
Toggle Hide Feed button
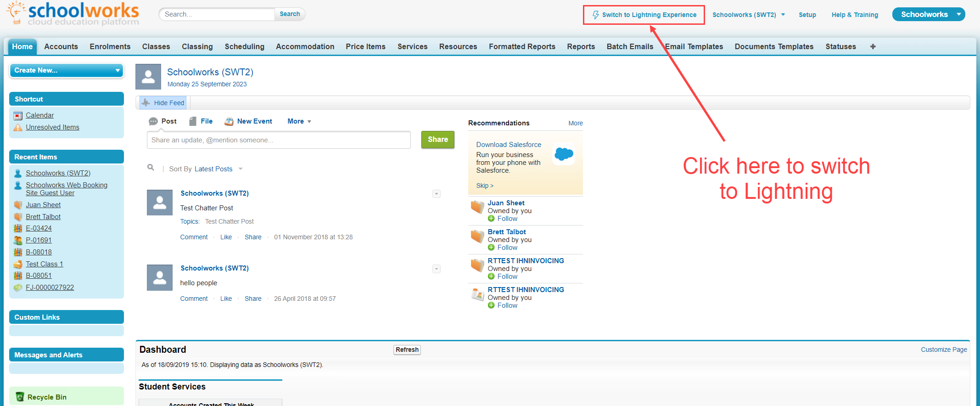pyautogui.click(x=163, y=103)
